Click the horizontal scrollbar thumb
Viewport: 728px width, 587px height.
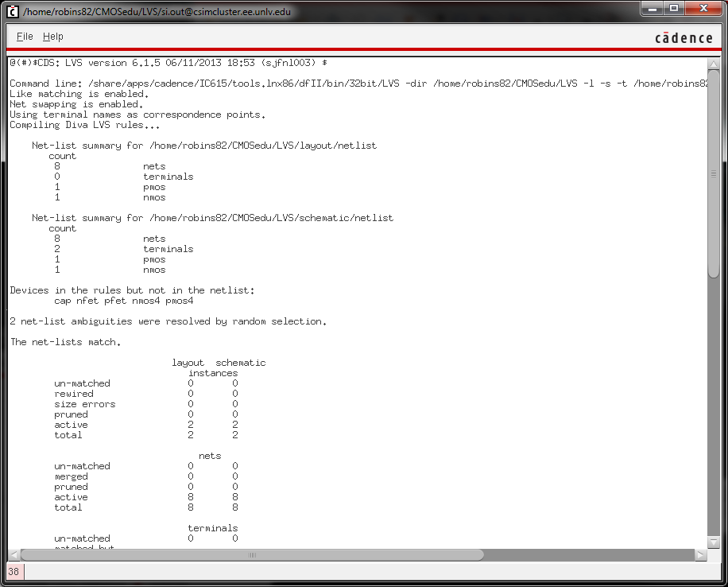252,555
